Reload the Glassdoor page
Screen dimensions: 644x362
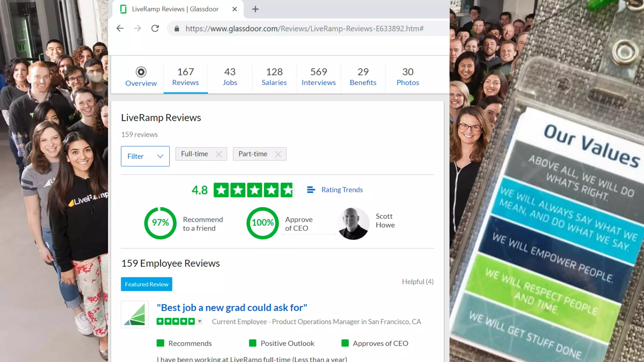click(x=155, y=29)
